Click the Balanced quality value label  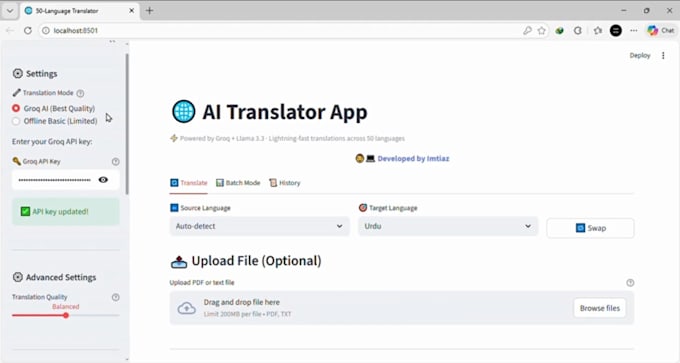coord(65,307)
